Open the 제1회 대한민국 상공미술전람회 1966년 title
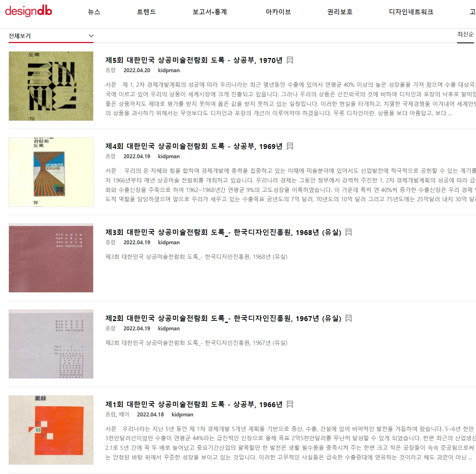This screenshot has width=476, height=474. point(194,404)
